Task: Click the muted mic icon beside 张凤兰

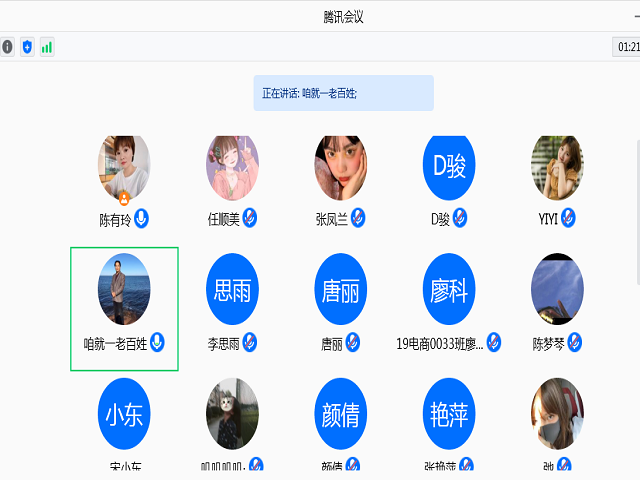Action: pos(358,218)
